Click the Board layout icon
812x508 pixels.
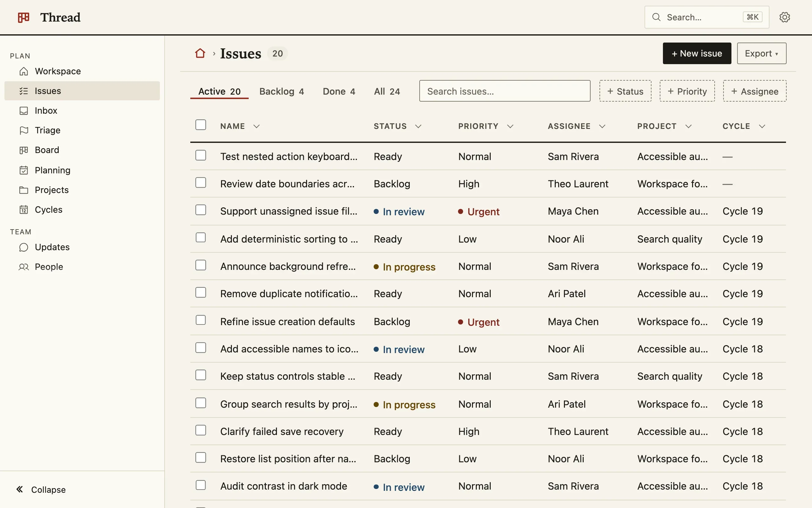click(23, 150)
